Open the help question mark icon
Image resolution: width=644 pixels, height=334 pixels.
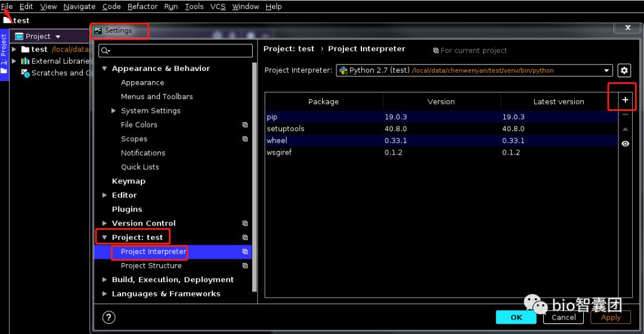click(x=109, y=317)
